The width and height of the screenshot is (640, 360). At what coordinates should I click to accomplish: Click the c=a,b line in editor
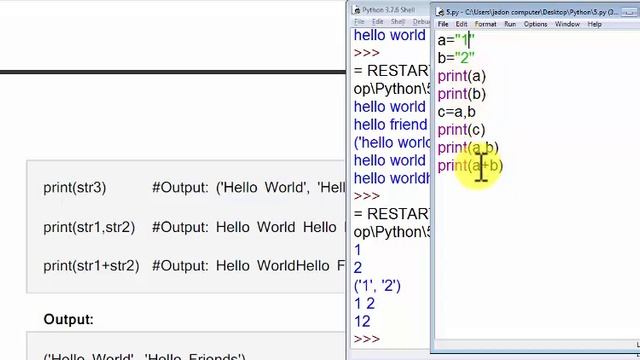pyautogui.click(x=456, y=112)
